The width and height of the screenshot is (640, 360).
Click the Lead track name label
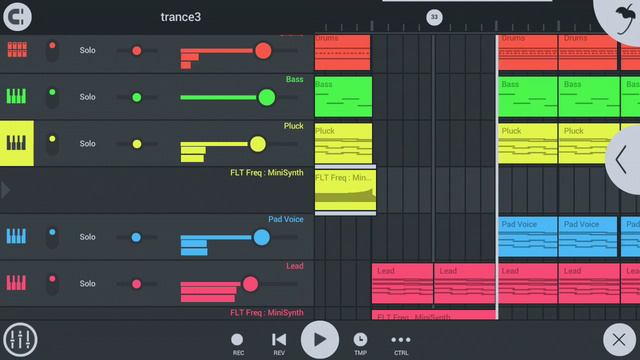point(295,266)
